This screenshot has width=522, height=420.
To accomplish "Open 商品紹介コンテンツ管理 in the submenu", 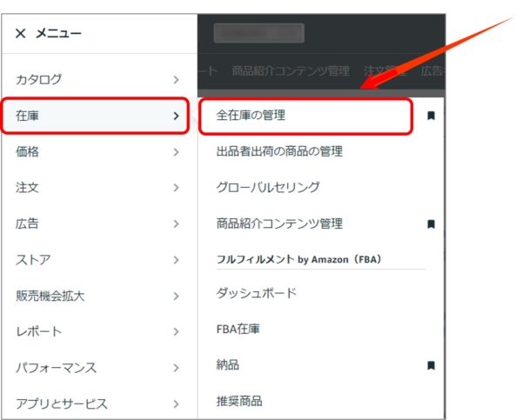I will [x=279, y=223].
